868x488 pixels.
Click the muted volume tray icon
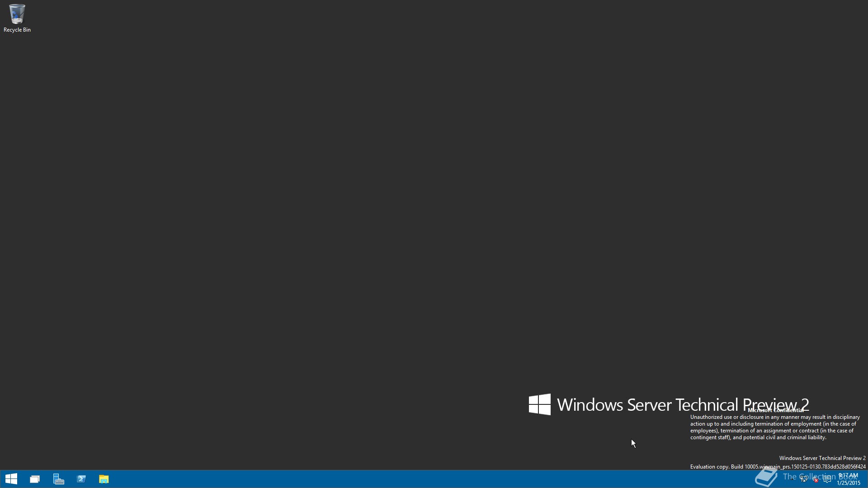(816, 479)
